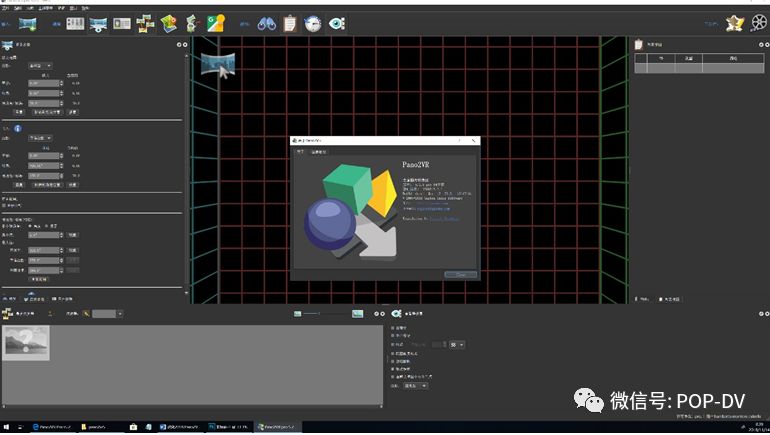Toggle the Viewing Parameters toolbar icon
The height and width of the screenshot is (435, 770).
click(98, 24)
